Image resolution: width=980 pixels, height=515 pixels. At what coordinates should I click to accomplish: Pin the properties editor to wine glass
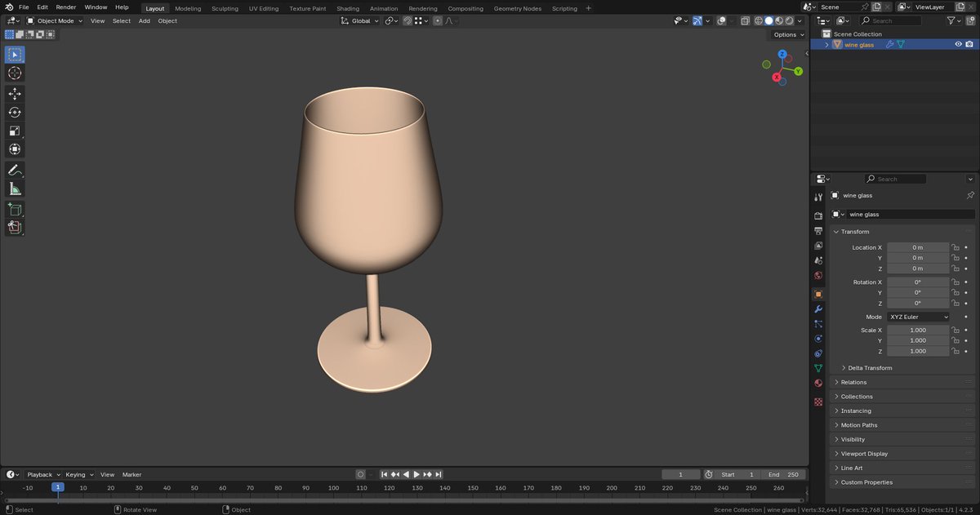pyautogui.click(x=969, y=196)
